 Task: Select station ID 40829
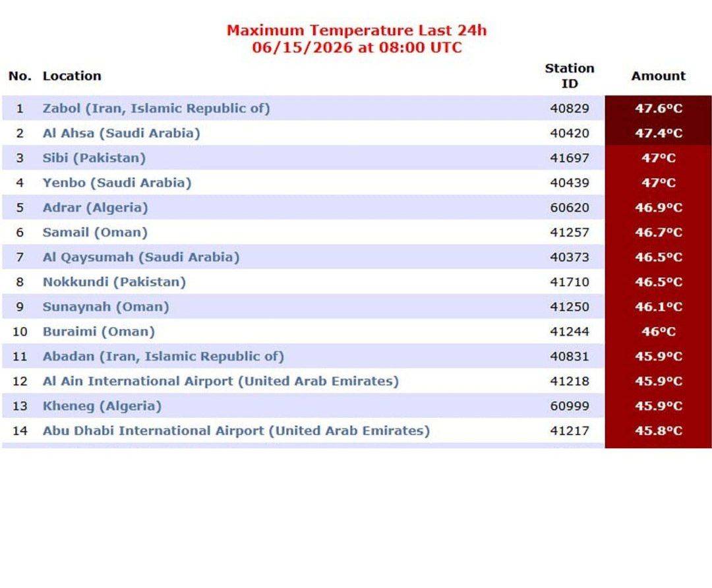(x=570, y=109)
